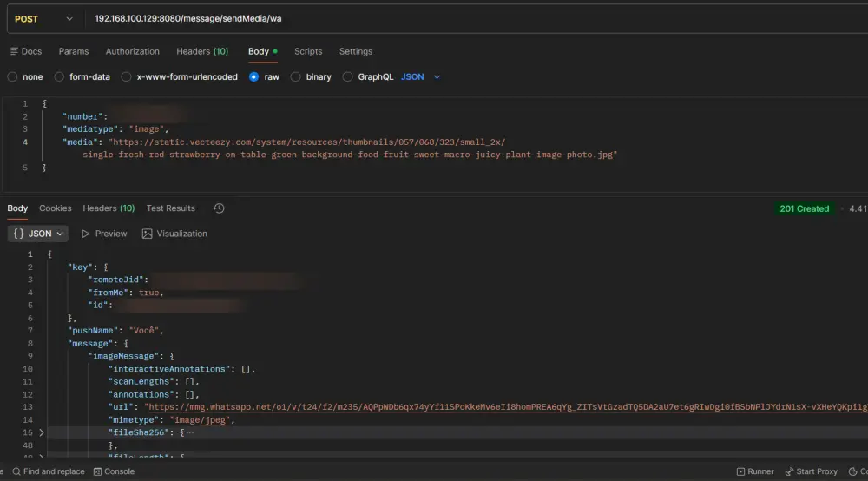Screen dimensions: 868x481
Task: Click the whatsapp.net url link in response
Action: click(x=506, y=407)
